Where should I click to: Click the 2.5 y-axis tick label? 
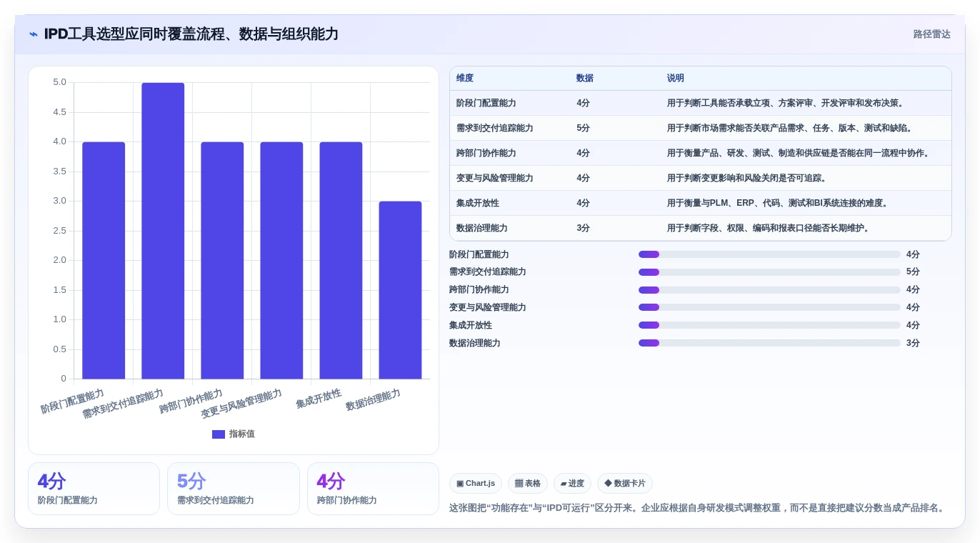pyautogui.click(x=60, y=231)
